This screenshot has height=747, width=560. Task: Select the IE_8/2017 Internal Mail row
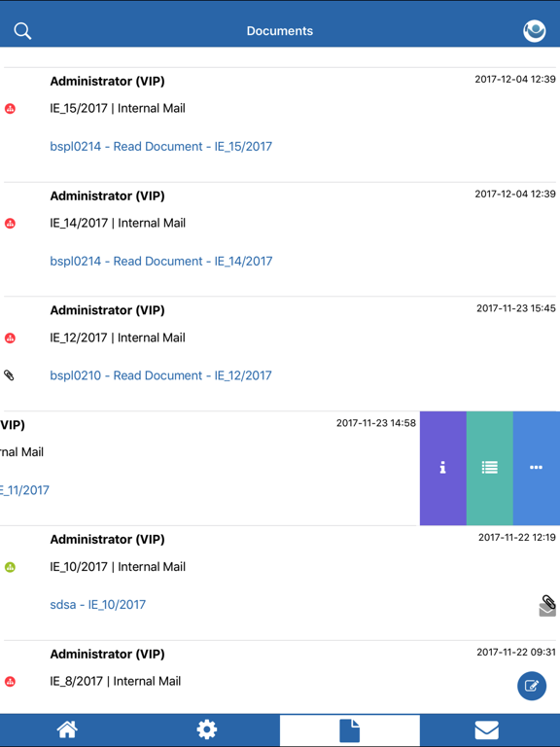coord(280,677)
